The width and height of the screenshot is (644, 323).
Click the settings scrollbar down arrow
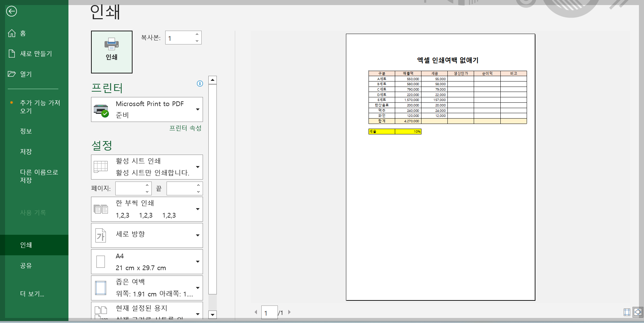(x=212, y=315)
